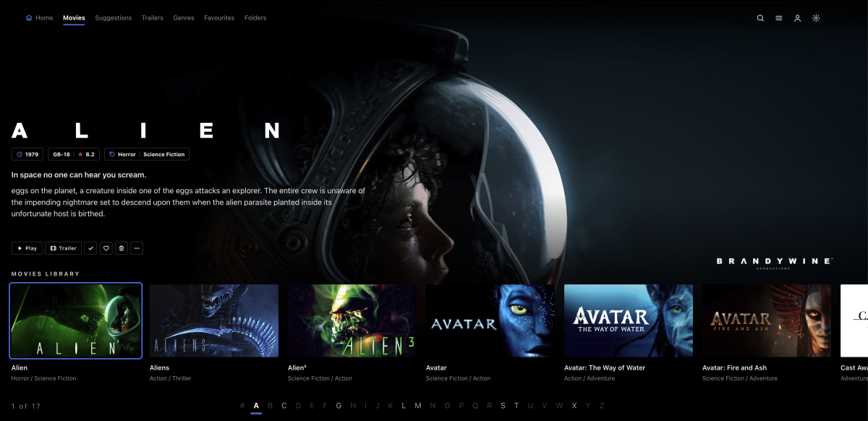
Task: Click the 'Action / Thriller' text under Aliens
Action: click(171, 378)
